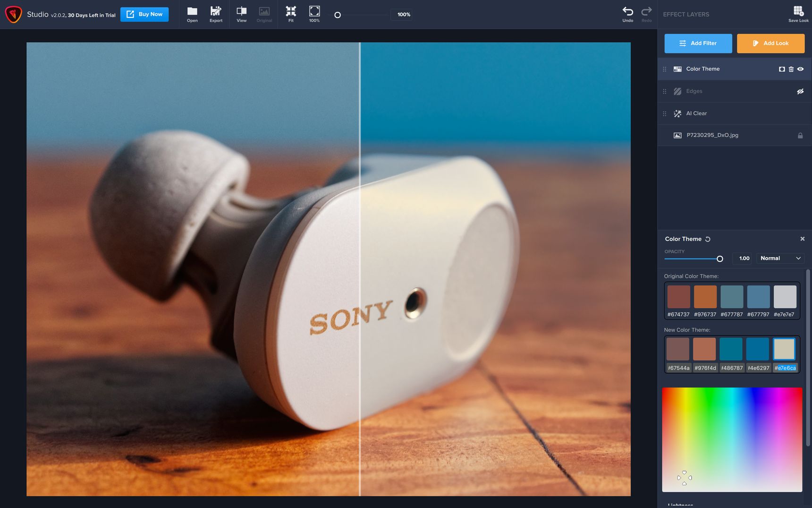The height and width of the screenshot is (508, 812).
Task: Select original swatch #677787
Action: pos(732,297)
